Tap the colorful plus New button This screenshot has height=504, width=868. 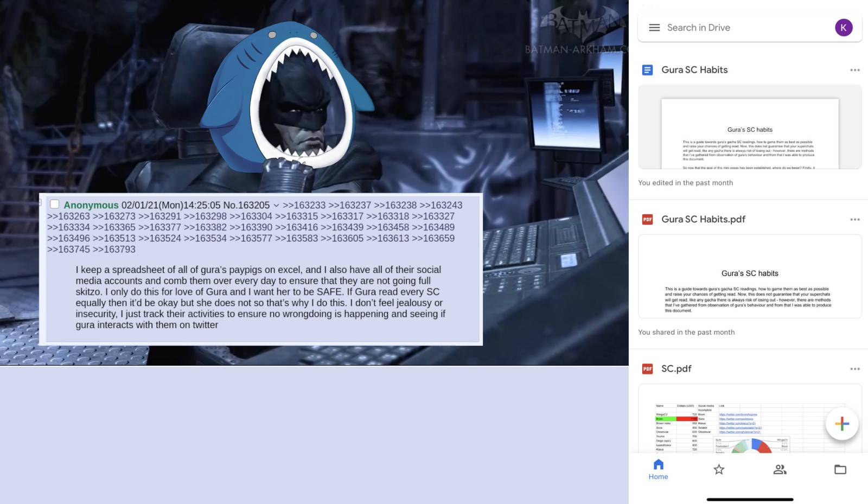point(842,424)
